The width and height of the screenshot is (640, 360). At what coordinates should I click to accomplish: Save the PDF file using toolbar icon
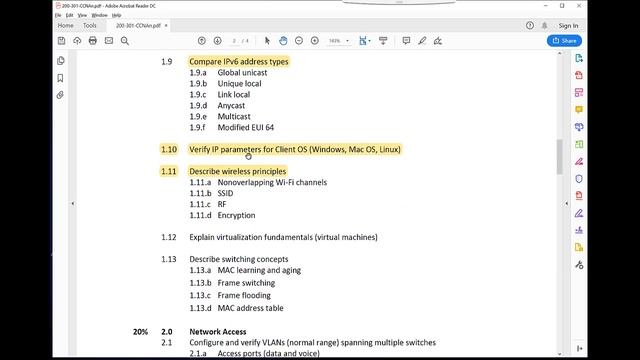point(61,41)
